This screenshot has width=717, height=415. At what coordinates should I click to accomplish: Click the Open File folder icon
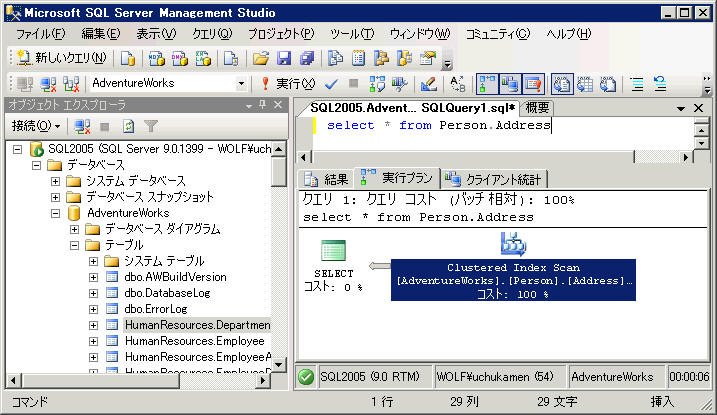(261, 58)
